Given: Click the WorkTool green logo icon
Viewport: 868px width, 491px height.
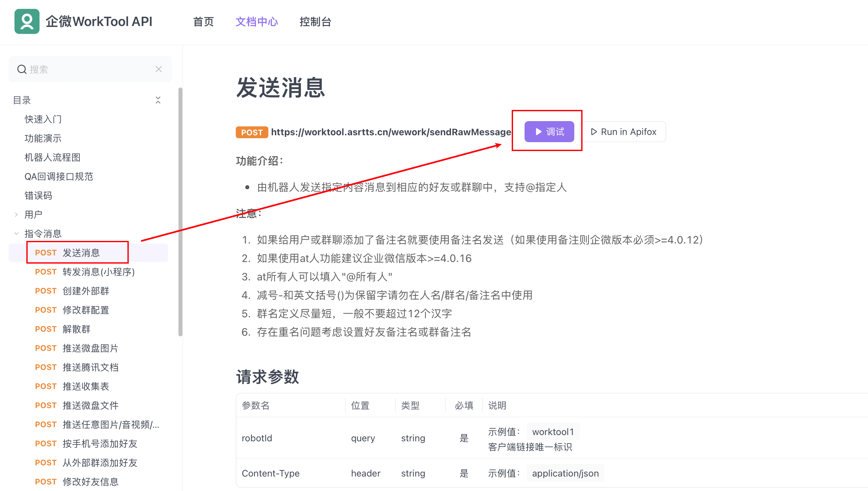Looking at the screenshot, I should click(x=27, y=21).
